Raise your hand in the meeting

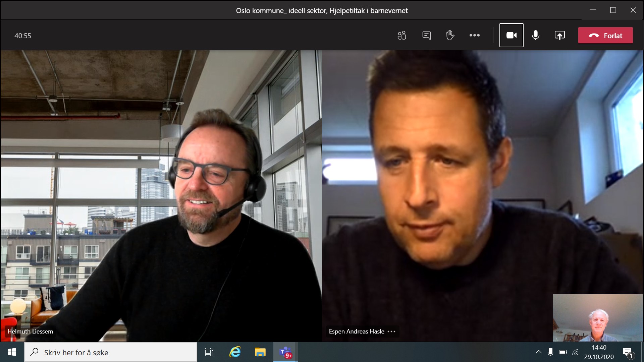click(450, 35)
